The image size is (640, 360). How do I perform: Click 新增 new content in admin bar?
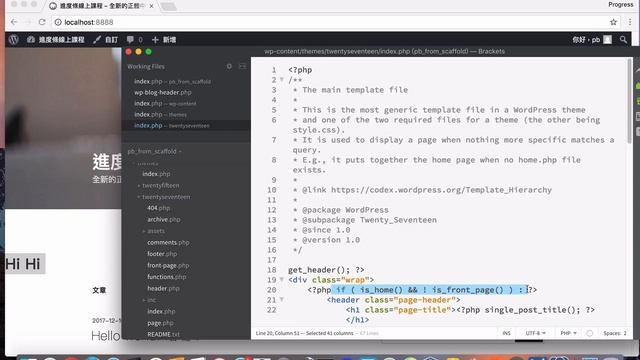click(x=164, y=40)
